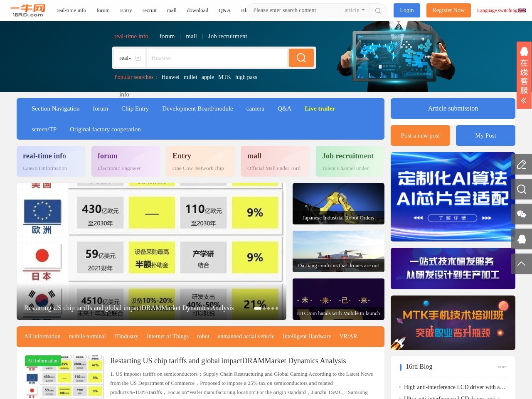Select Entry in the top navigation
The width and height of the screenshot is (532, 399).
[126, 10]
